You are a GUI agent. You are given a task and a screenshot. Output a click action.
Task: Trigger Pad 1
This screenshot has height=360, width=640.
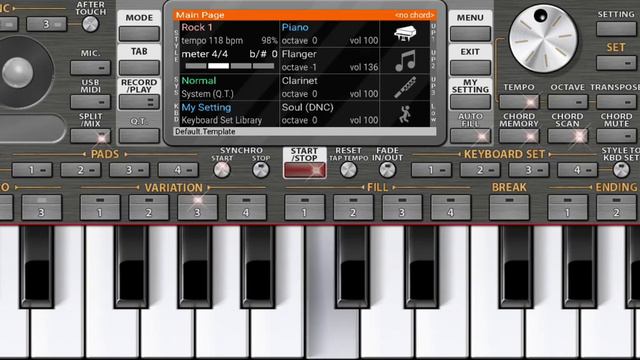32,170
